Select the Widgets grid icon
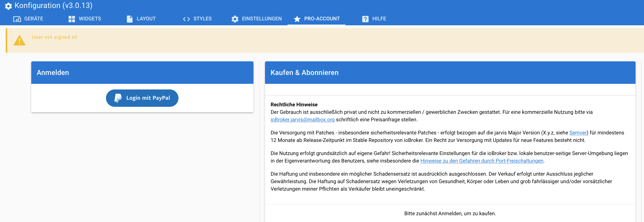The width and height of the screenshot is (644, 222). click(72, 19)
